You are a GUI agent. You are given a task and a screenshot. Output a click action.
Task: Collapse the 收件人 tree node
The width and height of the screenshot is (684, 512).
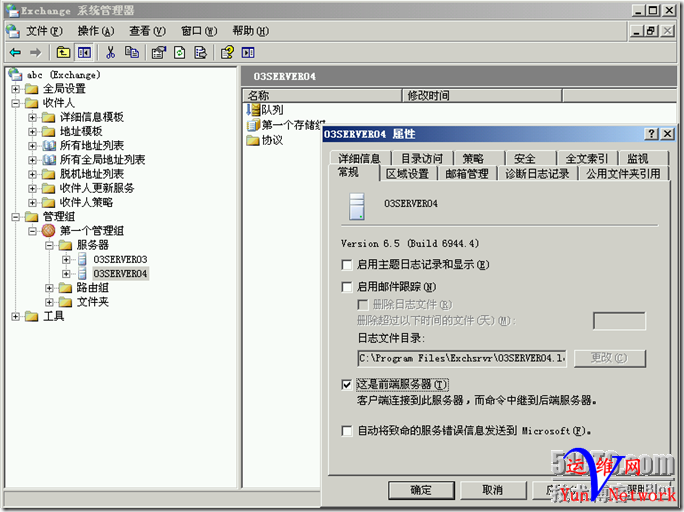click(x=16, y=103)
